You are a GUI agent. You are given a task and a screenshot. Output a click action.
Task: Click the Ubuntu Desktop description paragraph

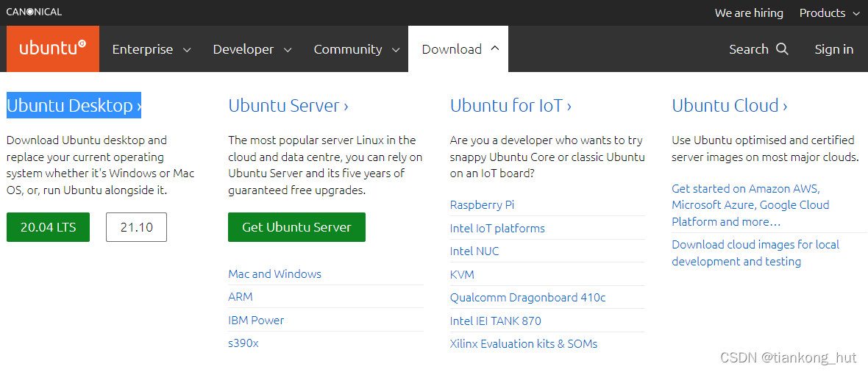click(x=101, y=165)
